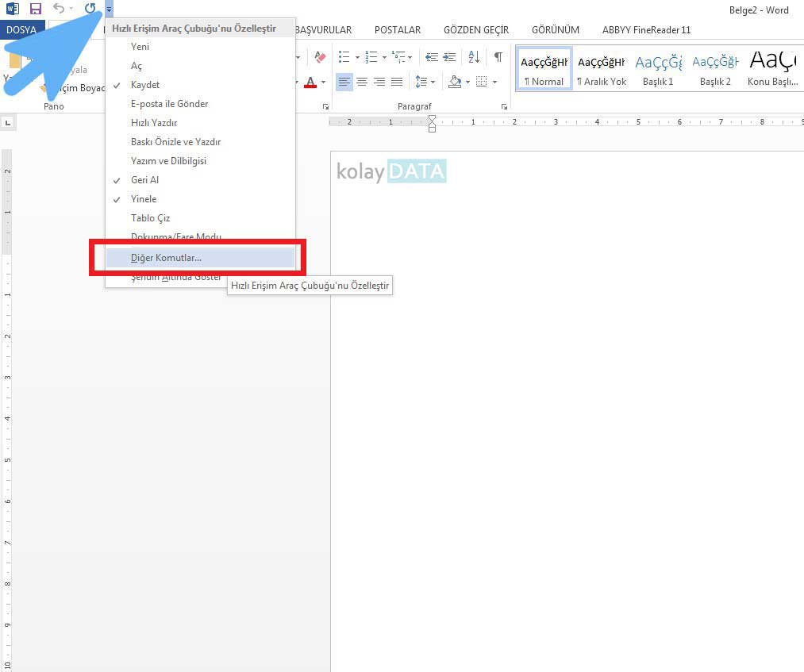Open the shading bucket icon
Screen dimensions: 804x672
(455, 82)
